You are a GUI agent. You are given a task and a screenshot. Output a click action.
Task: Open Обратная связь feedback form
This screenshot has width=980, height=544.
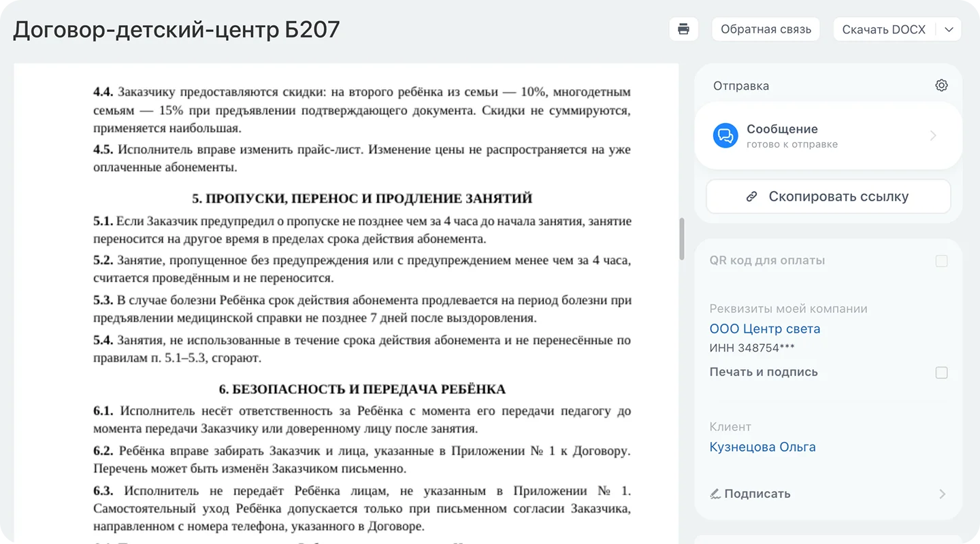click(766, 29)
